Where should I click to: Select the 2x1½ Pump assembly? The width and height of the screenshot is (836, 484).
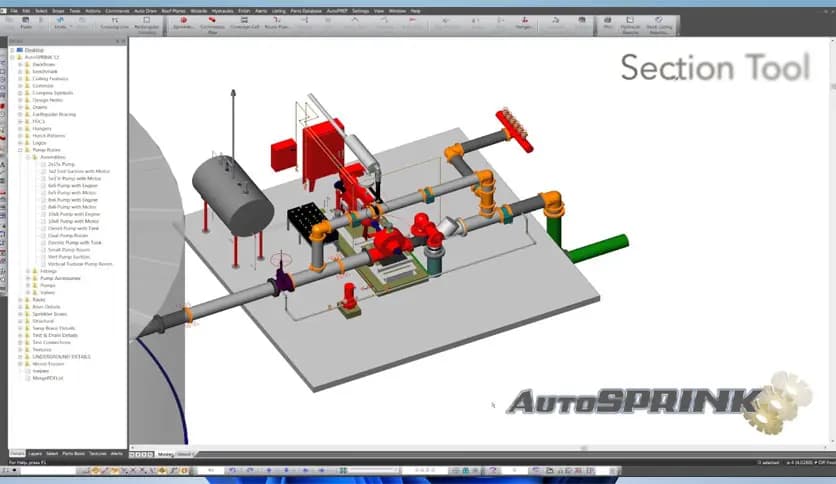(61, 164)
